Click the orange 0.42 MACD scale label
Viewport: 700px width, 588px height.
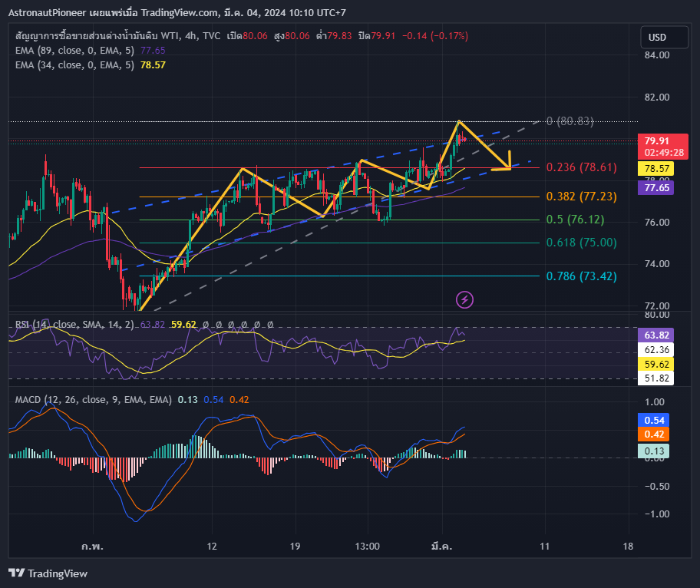coord(654,434)
